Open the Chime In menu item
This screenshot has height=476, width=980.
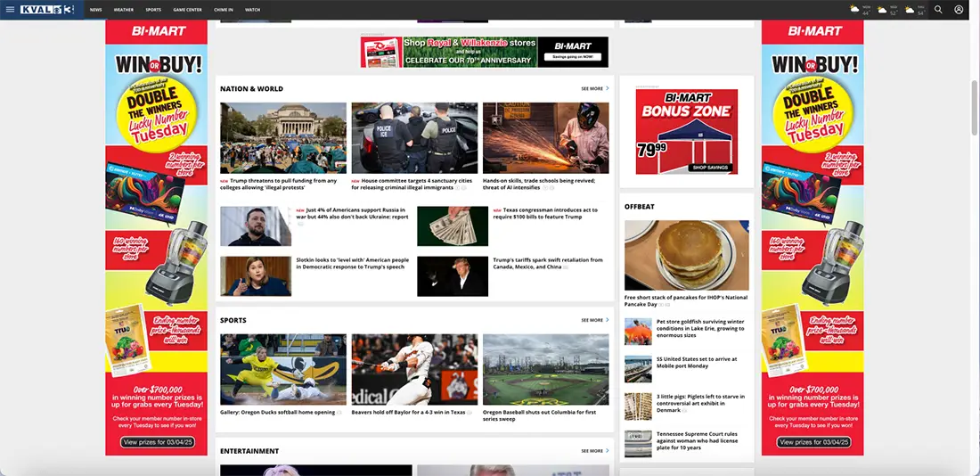[224, 10]
